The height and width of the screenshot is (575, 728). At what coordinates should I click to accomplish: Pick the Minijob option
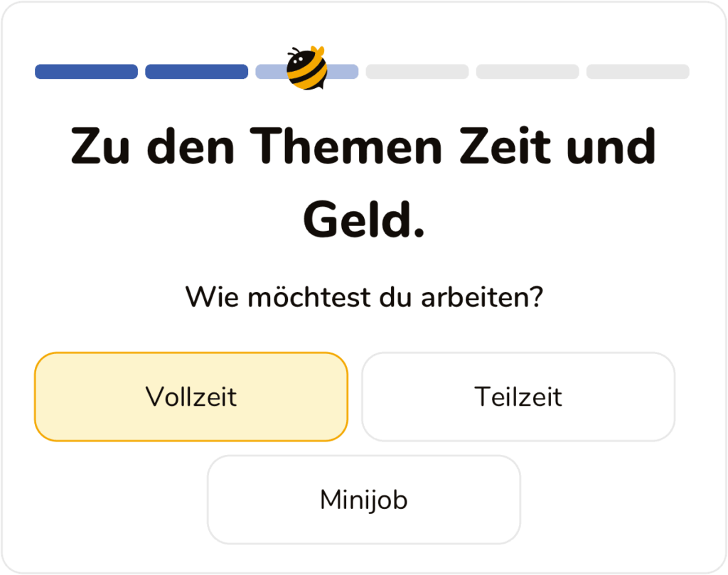363,500
